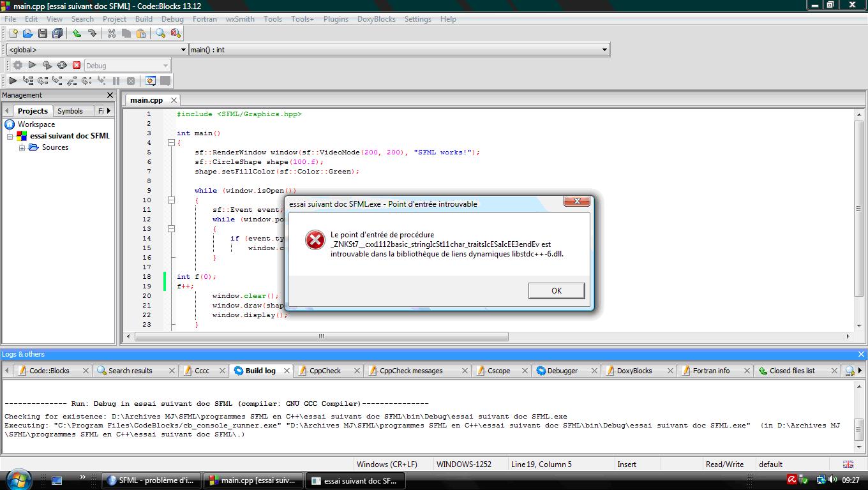Open the Replace tool
868x490 pixels.
(x=176, y=33)
